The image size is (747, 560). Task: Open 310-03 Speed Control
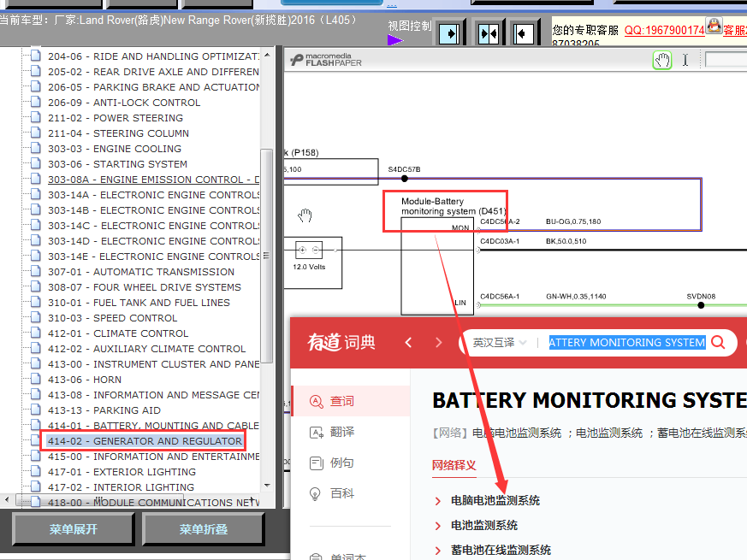(x=112, y=318)
